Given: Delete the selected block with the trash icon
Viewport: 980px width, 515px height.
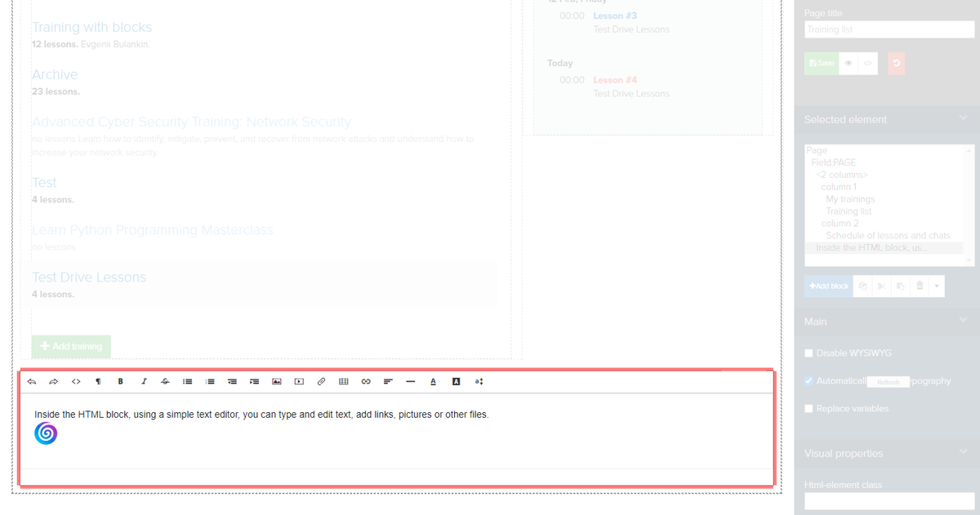Looking at the screenshot, I should 920,286.
